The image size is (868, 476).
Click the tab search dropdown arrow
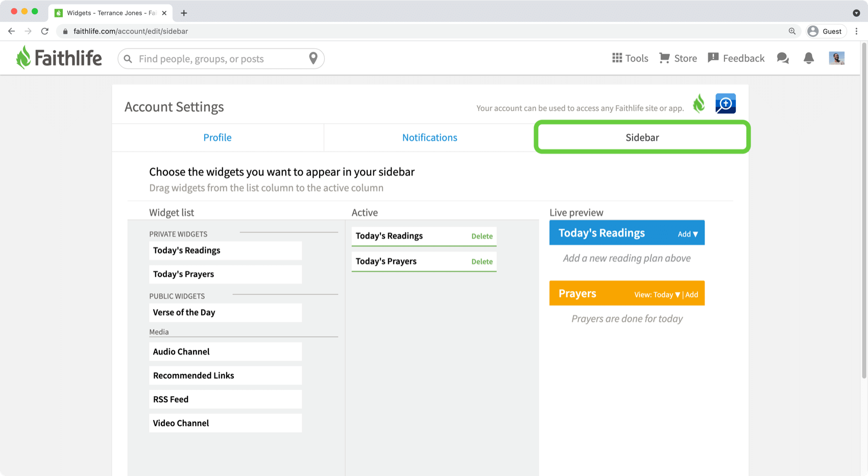point(856,13)
